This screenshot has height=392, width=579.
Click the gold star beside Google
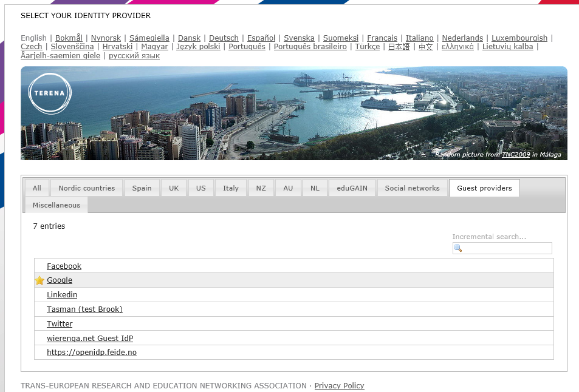click(39, 280)
